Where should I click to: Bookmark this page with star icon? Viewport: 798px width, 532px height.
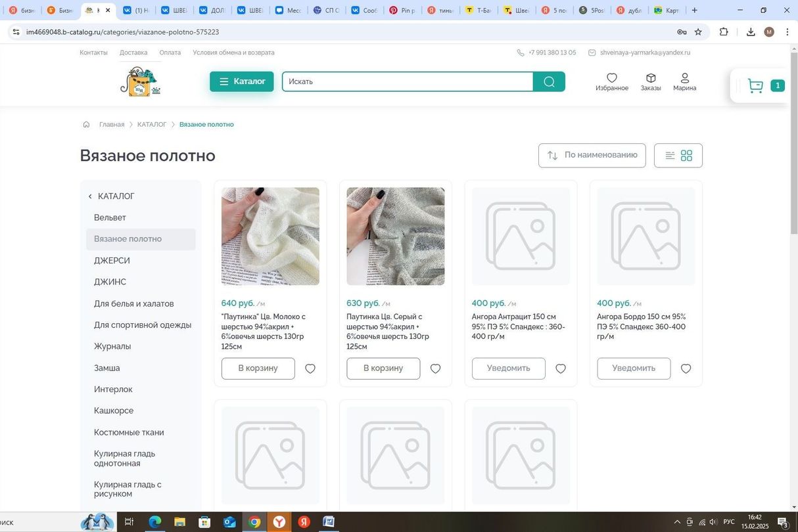click(x=698, y=32)
